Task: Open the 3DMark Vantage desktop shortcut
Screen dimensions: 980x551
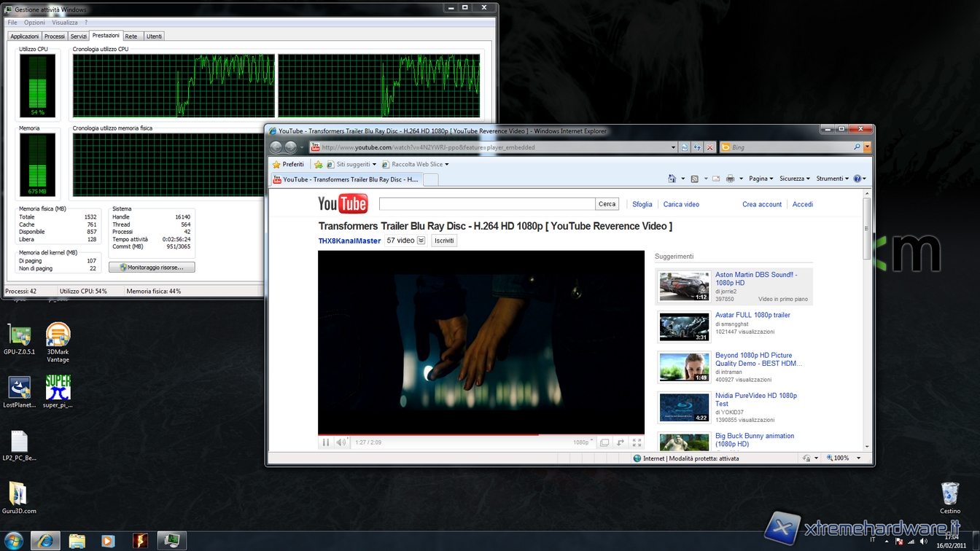Action: click(x=58, y=335)
